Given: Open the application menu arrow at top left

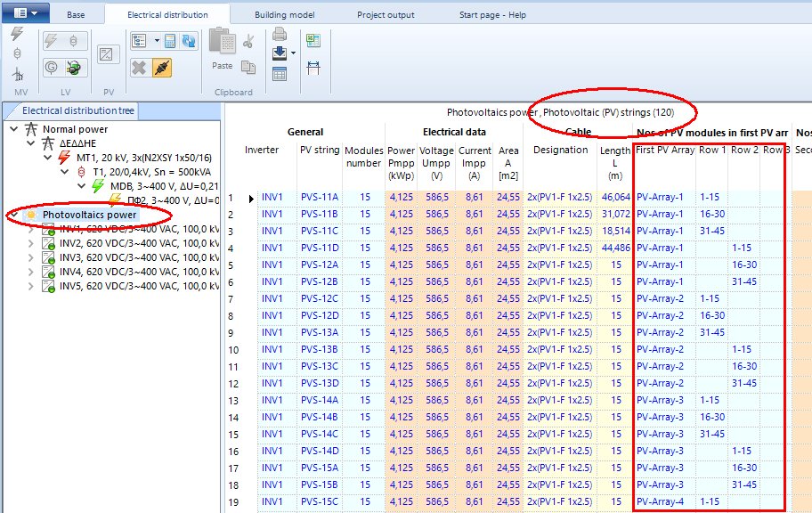Looking at the screenshot, I should (x=35, y=13).
